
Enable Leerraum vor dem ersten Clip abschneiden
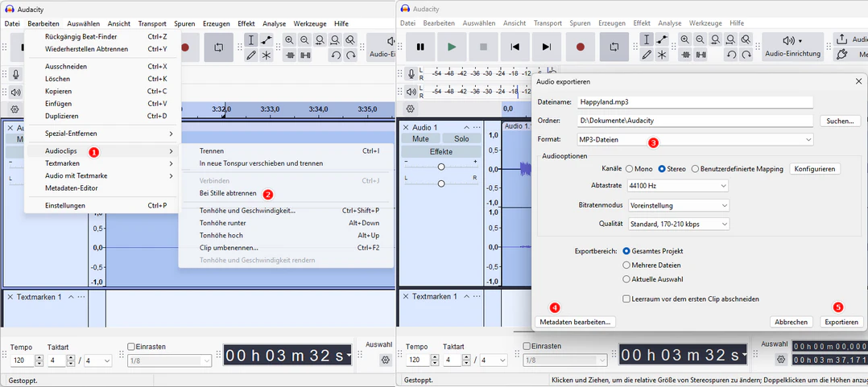[626, 299]
